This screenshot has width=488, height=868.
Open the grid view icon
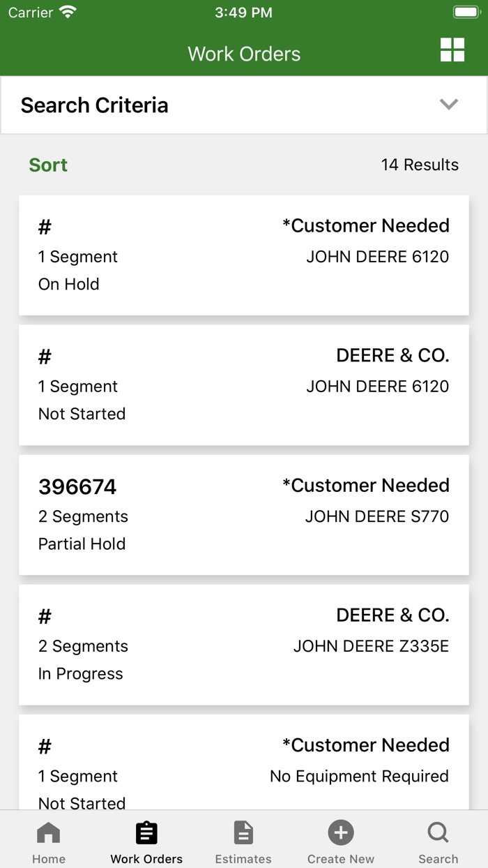[x=452, y=50]
